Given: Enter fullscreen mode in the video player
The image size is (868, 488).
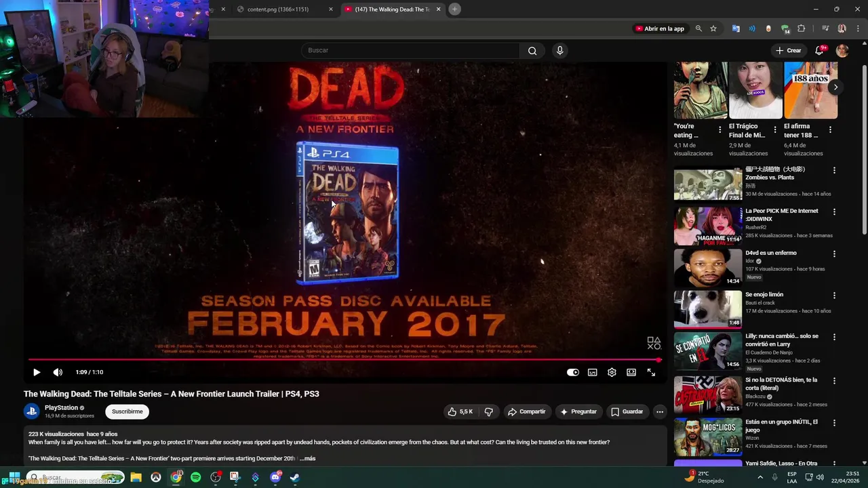Looking at the screenshot, I should (x=651, y=372).
